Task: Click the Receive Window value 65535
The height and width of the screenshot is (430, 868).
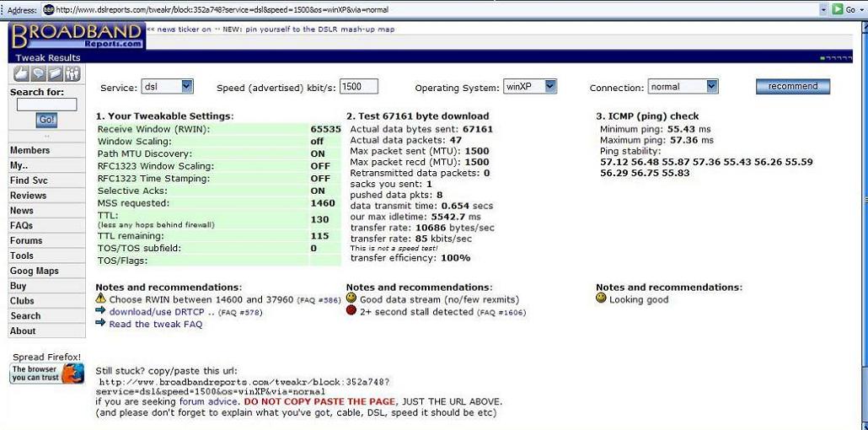Action: (x=325, y=128)
